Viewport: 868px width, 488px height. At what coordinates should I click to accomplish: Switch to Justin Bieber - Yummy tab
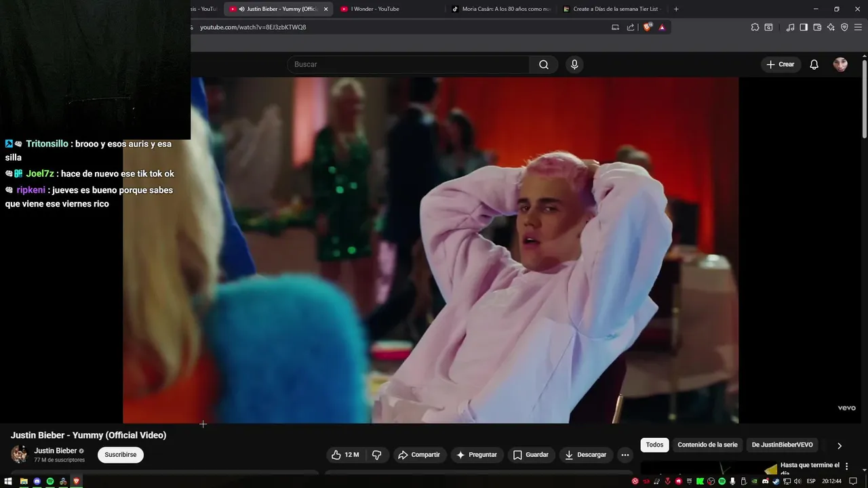(278, 9)
